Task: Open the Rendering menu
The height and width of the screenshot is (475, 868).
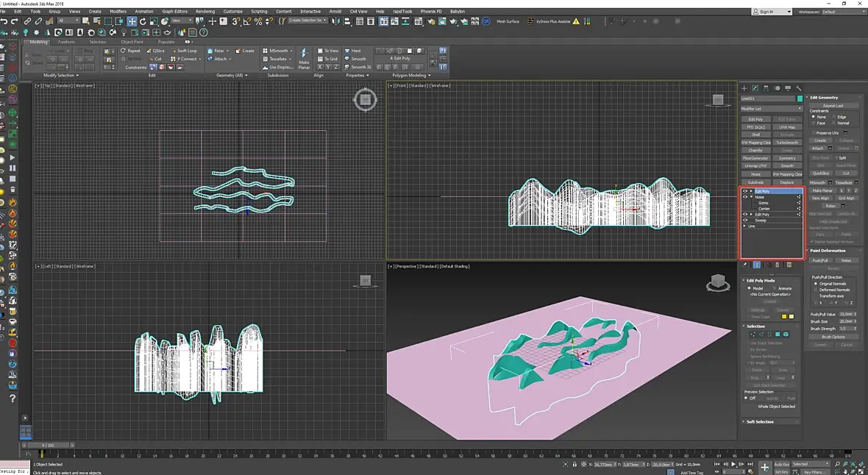Action: pyautogui.click(x=205, y=12)
